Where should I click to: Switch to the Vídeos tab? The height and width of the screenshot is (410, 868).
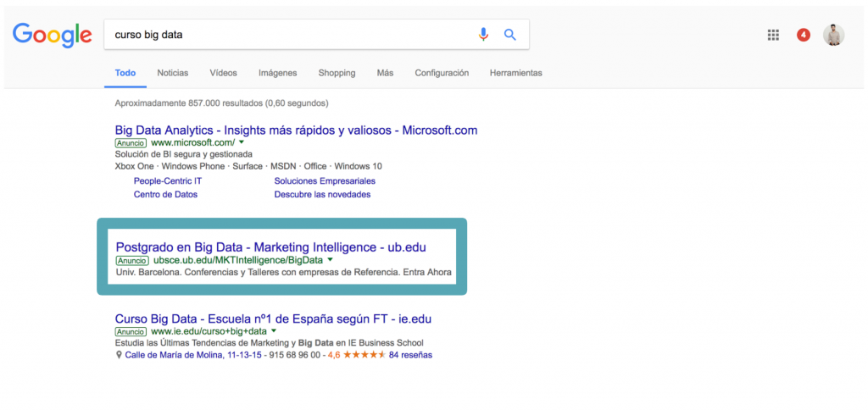tap(223, 73)
